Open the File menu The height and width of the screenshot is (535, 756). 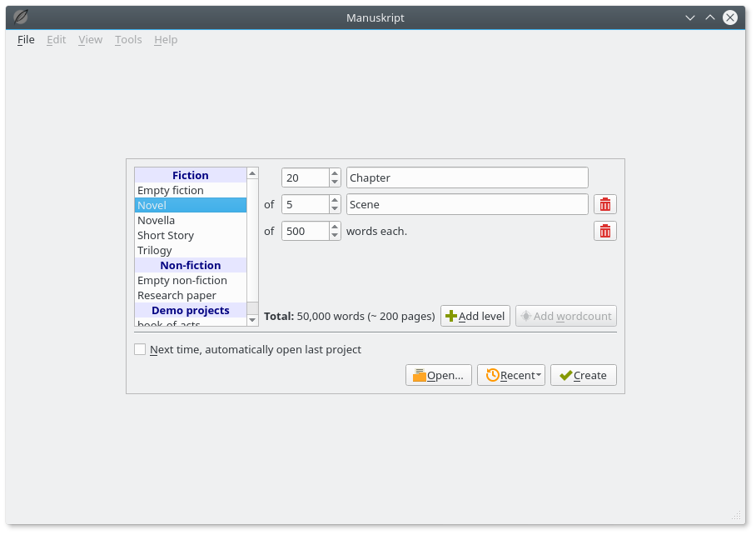(x=26, y=39)
